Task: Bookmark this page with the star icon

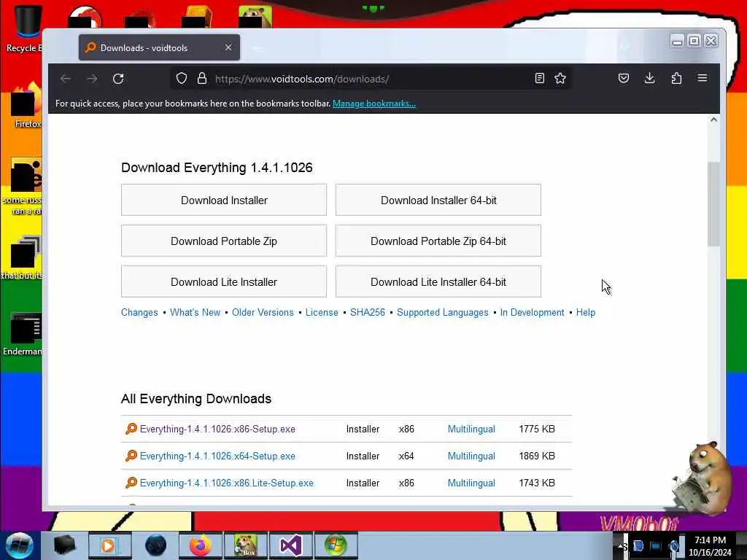Action: click(x=560, y=78)
